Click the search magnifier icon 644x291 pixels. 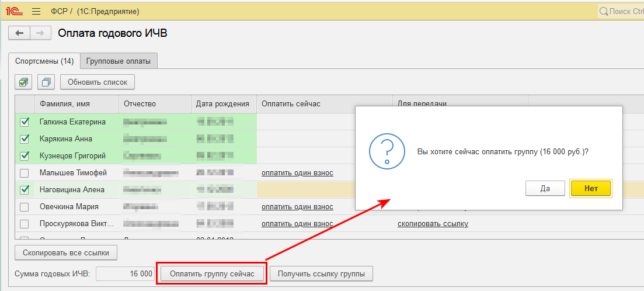coord(603,11)
